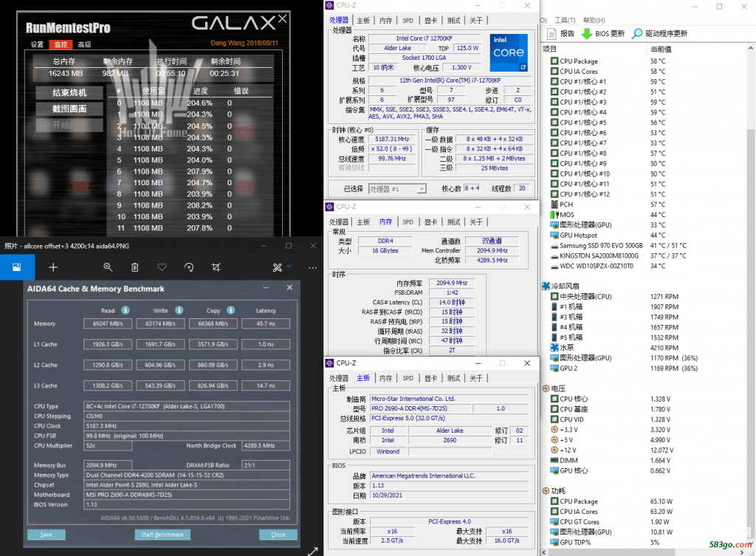Open SPD tab in the top CPU-Z window
This screenshot has height=556, width=756.
tap(408, 20)
